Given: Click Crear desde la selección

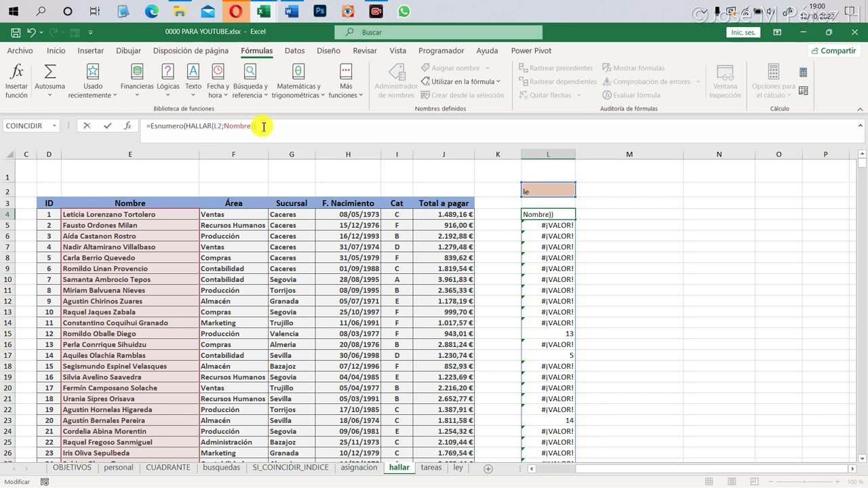Looking at the screenshot, I should [462, 95].
